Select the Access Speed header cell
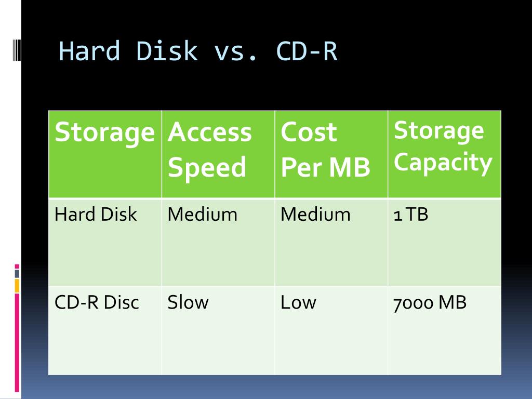The height and width of the screenshot is (399, 532). pyautogui.click(x=218, y=154)
